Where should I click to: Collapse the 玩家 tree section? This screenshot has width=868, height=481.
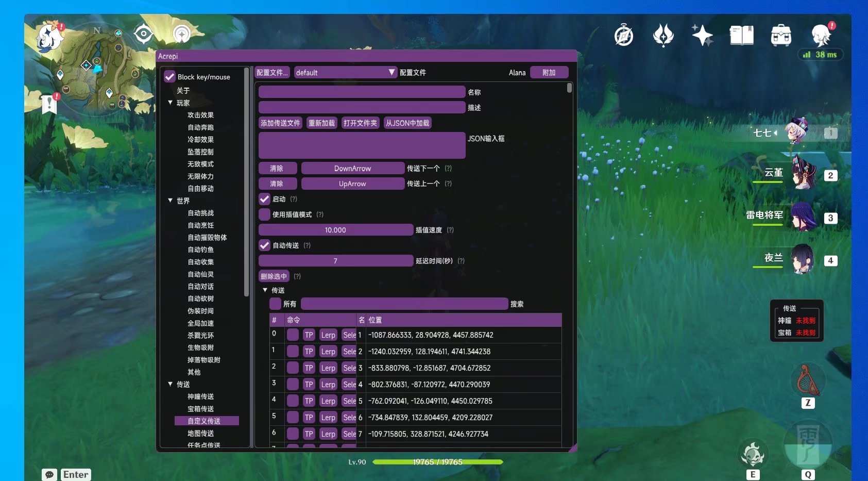(171, 103)
